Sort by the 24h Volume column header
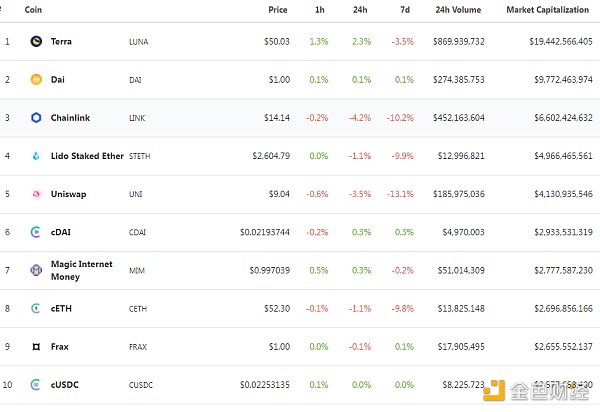The width and height of the screenshot is (600, 412). (x=458, y=10)
